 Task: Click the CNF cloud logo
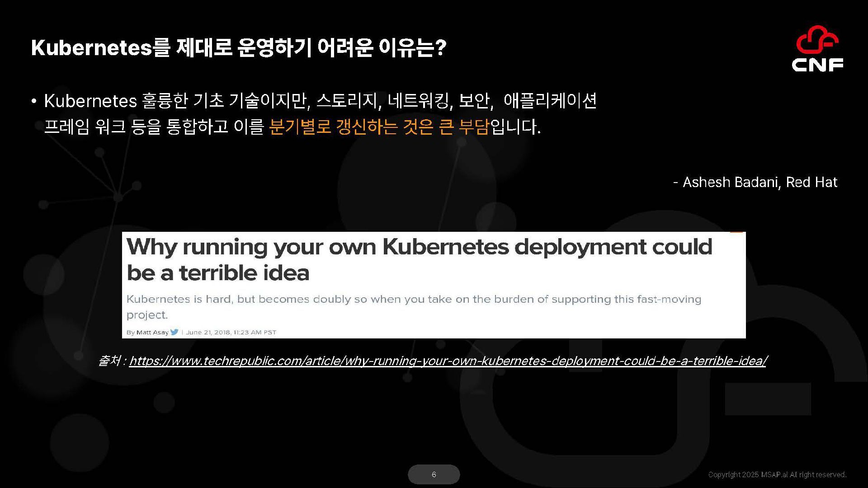pyautogui.click(x=817, y=48)
